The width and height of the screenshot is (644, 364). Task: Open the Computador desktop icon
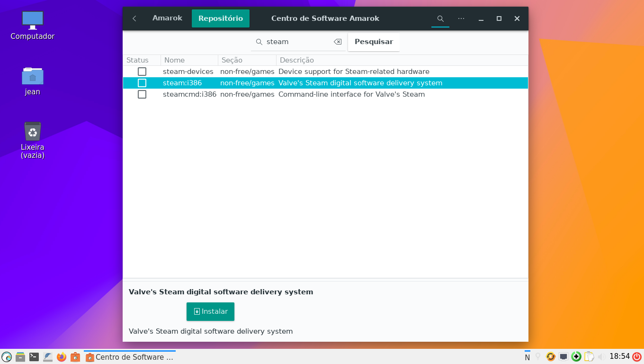tap(33, 25)
